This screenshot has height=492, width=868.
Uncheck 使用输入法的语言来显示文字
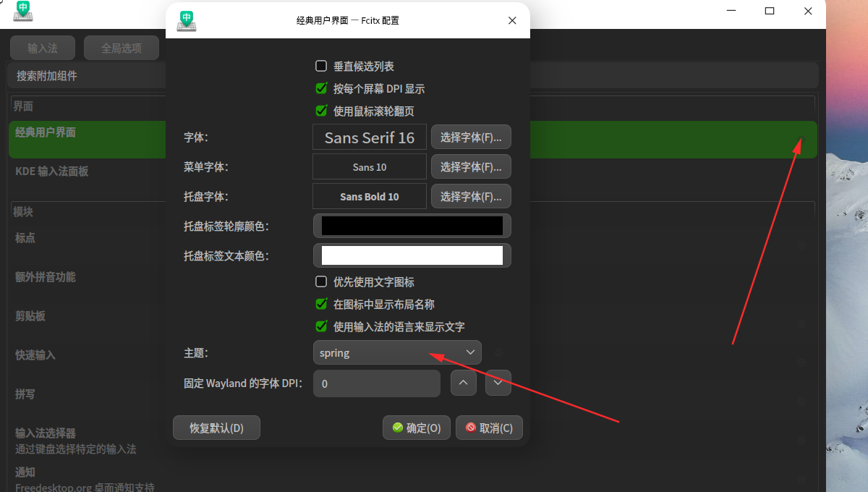pos(321,327)
